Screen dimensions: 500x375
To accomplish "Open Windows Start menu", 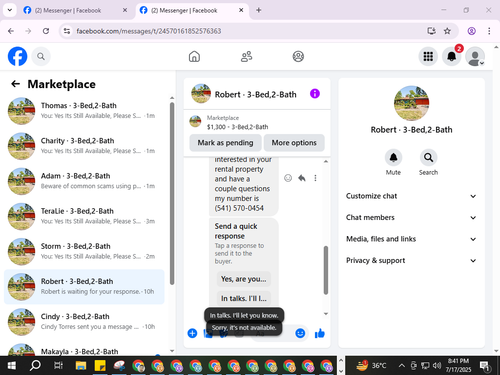I will 11,366.
